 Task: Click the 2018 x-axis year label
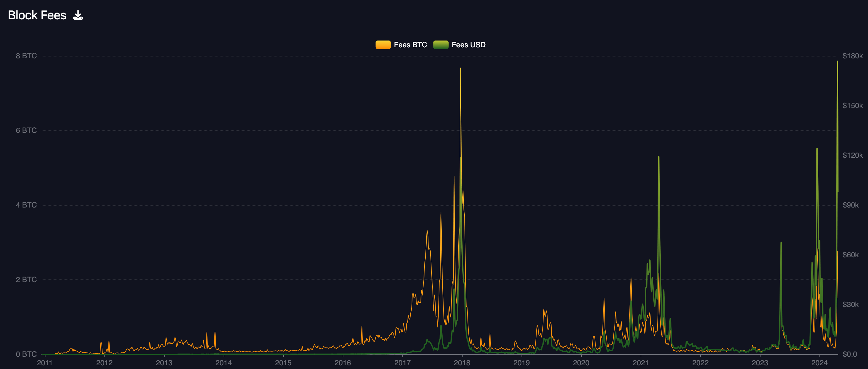pyautogui.click(x=462, y=363)
